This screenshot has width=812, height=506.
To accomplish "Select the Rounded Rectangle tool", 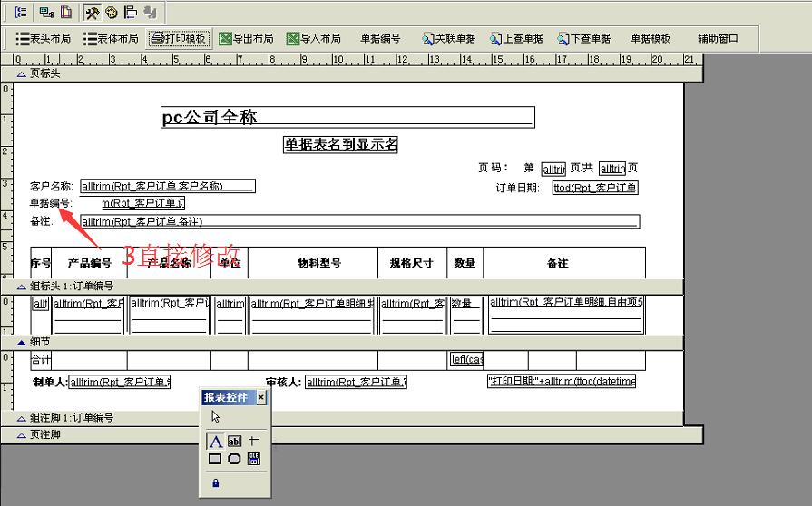I will coord(234,459).
